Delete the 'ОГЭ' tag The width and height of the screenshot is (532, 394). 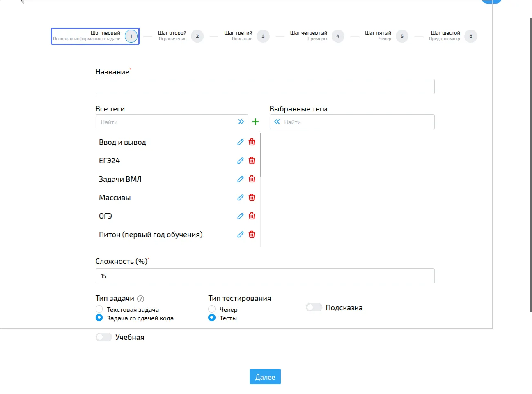[251, 216]
